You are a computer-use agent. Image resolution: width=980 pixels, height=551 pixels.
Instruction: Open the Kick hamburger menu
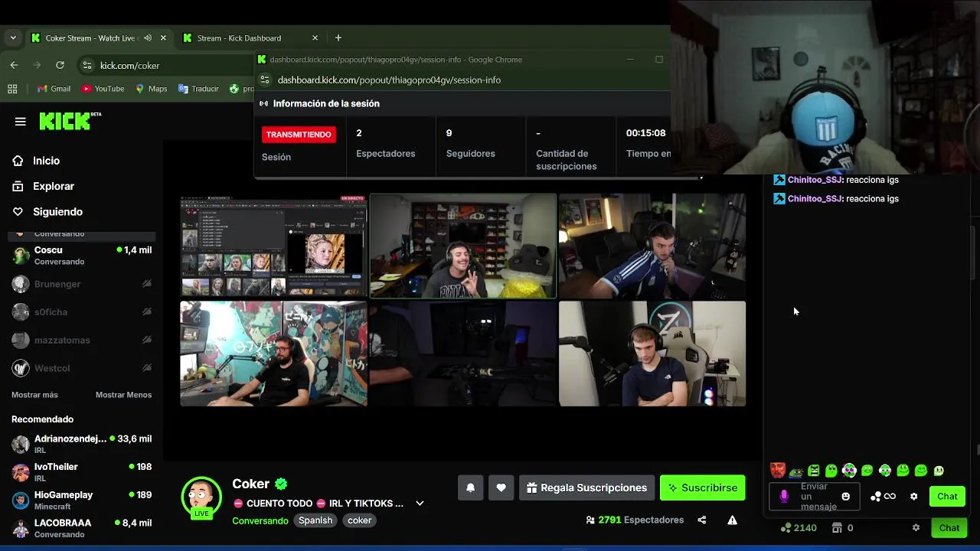21,121
